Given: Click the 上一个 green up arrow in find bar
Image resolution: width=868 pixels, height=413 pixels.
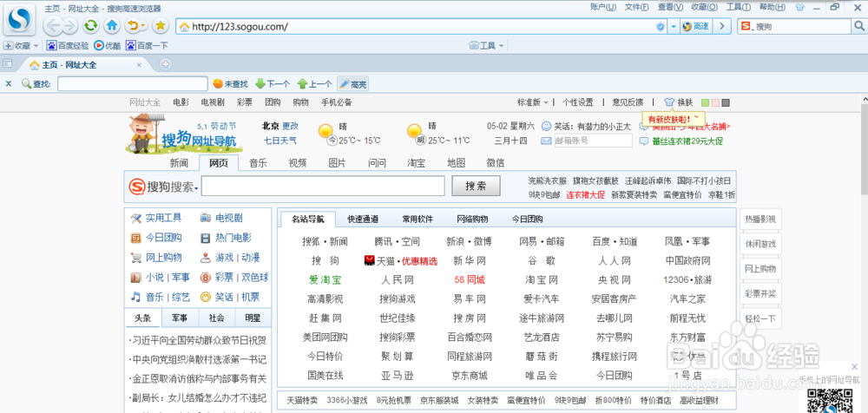Looking at the screenshot, I should [314, 83].
